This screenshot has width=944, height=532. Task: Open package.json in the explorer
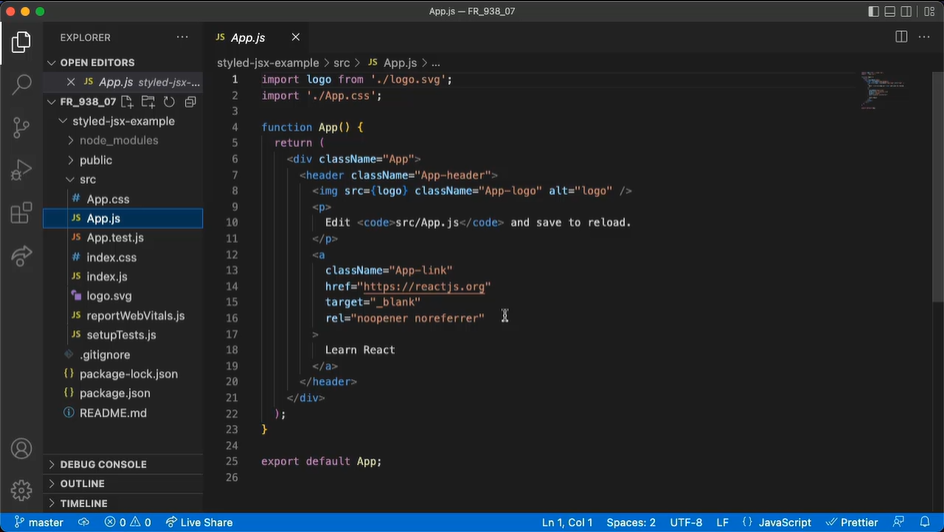tap(123, 393)
